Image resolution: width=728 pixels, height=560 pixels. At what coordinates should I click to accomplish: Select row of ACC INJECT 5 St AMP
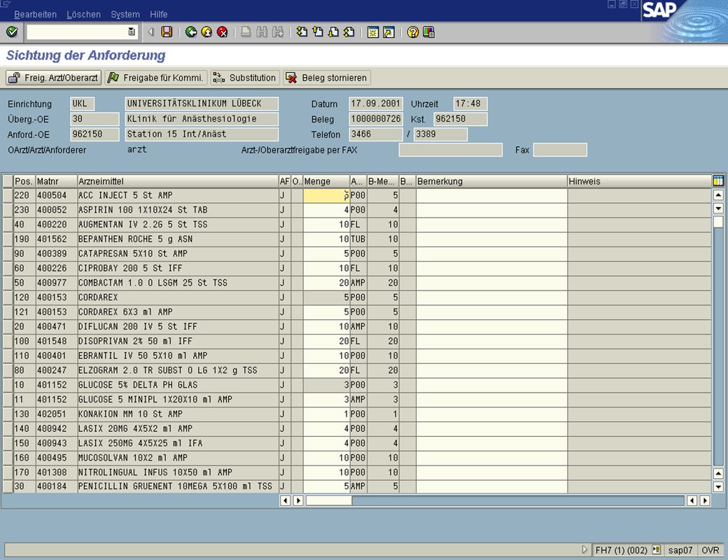click(8, 195)
